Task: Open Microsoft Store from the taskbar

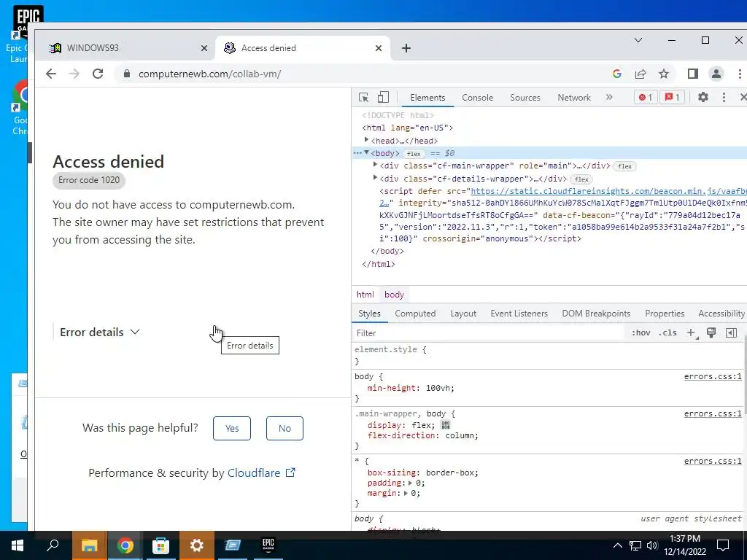Action: tap(160, 545)
